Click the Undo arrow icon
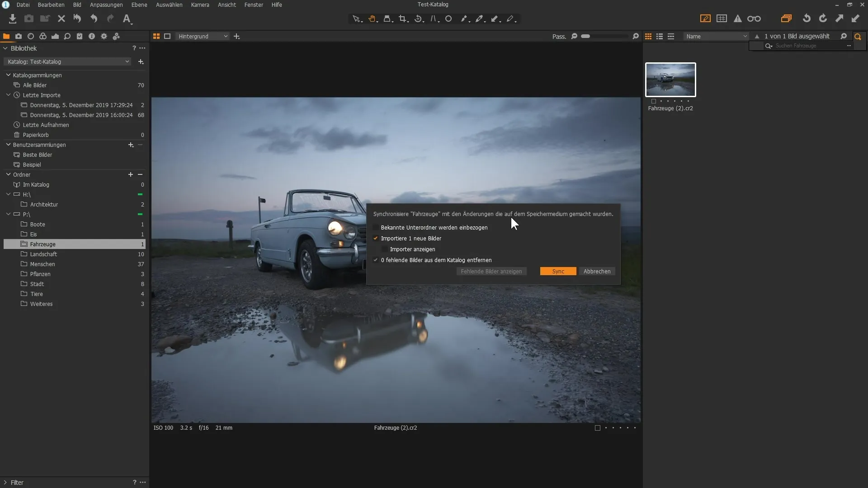The height and width of the screenshot is (488, 868). pyautogui.click(x=94, y=19)
